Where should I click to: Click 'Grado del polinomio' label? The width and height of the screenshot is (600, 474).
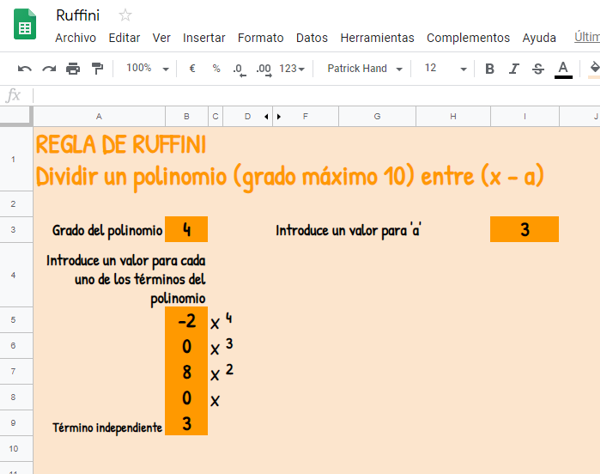click(x=107, y=230)
